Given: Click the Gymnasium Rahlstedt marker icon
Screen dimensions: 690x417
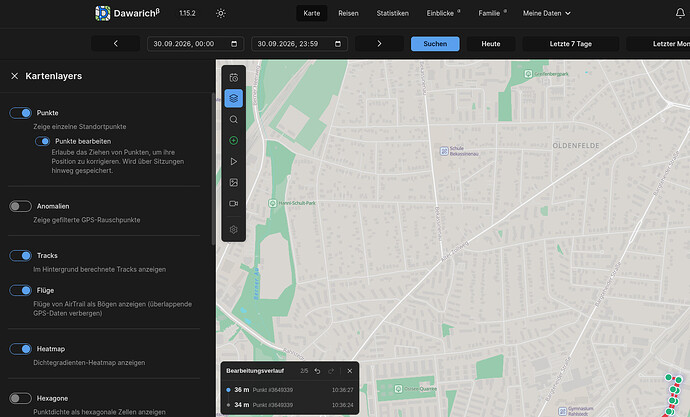Looking at the screenshot, I should (562, 411).
